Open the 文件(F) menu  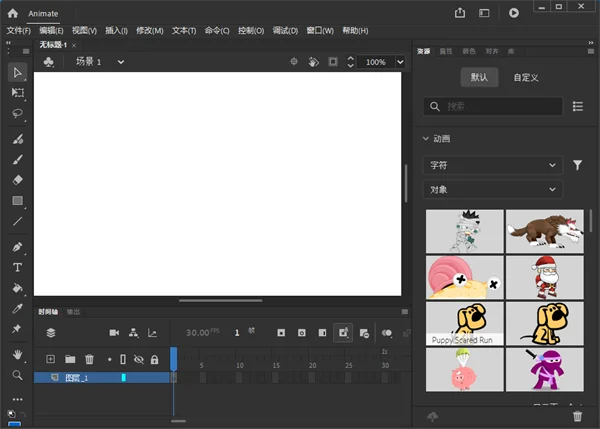(19, 31)
